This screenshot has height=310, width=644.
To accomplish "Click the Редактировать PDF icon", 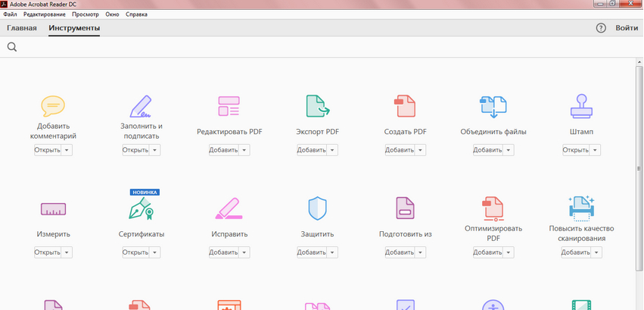I will coord(229,106).
